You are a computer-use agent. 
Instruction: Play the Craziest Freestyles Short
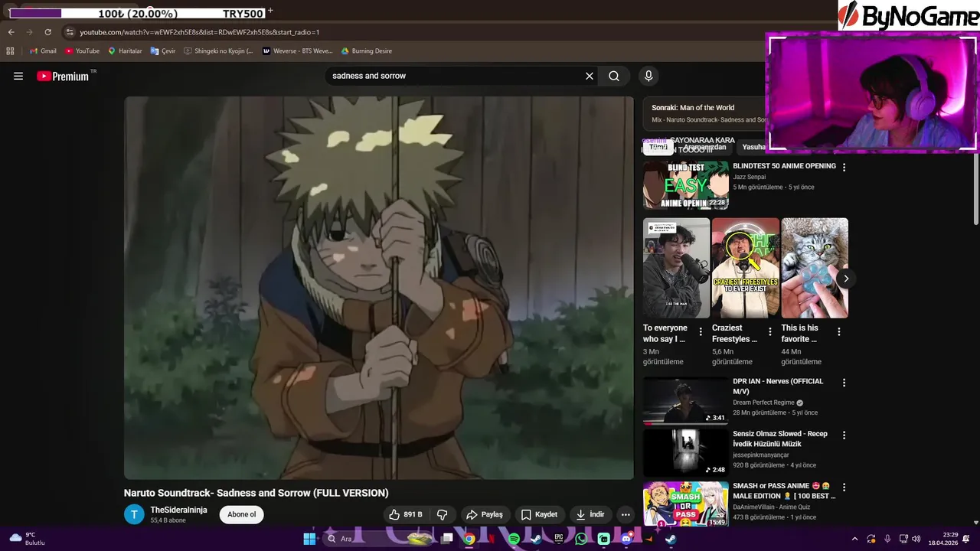746,268
